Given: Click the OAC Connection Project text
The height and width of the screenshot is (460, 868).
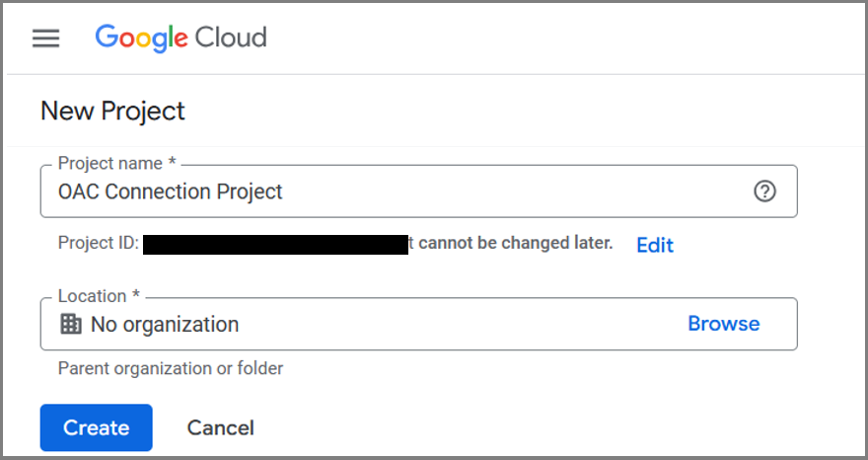Looking at the screenshot, I should click(x=171, y=192).
